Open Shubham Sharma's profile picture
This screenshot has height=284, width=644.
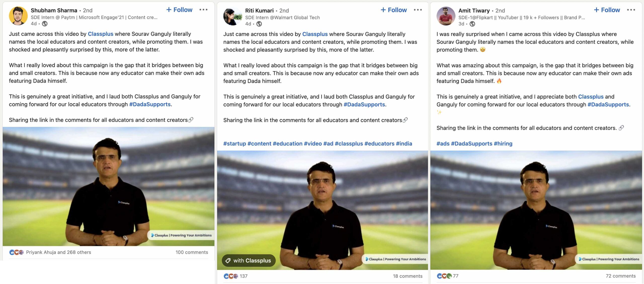18,16
